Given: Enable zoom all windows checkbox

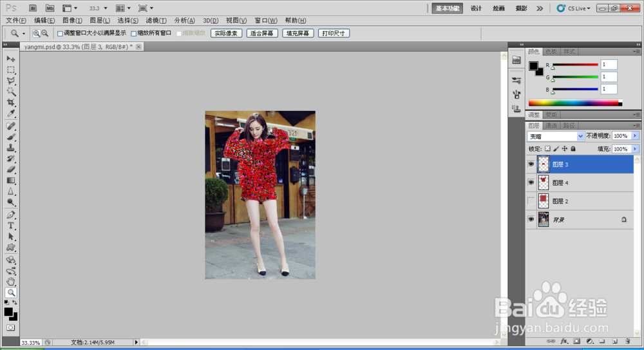Looking at the screenshot, I should point(133,34).
